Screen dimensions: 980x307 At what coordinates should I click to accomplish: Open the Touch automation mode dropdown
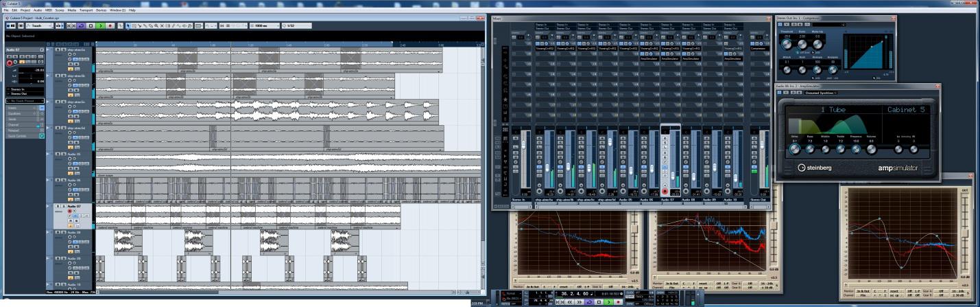tap(39, 25)
